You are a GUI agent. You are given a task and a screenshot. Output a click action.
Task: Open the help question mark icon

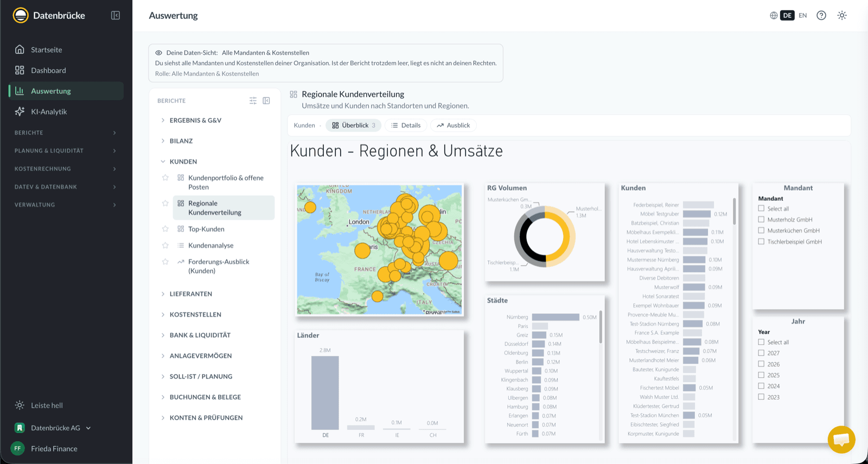821,15
